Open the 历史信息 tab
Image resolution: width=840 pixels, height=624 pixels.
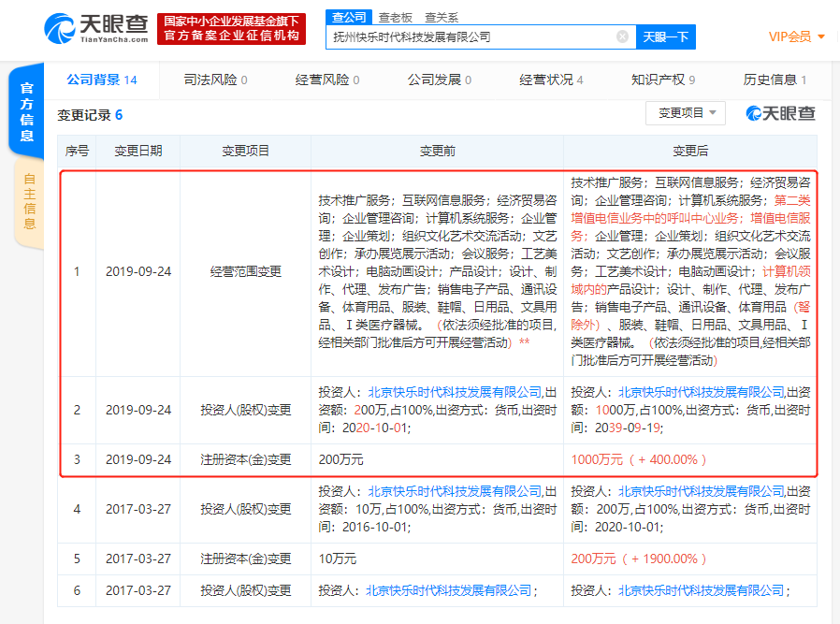[775, 80]
